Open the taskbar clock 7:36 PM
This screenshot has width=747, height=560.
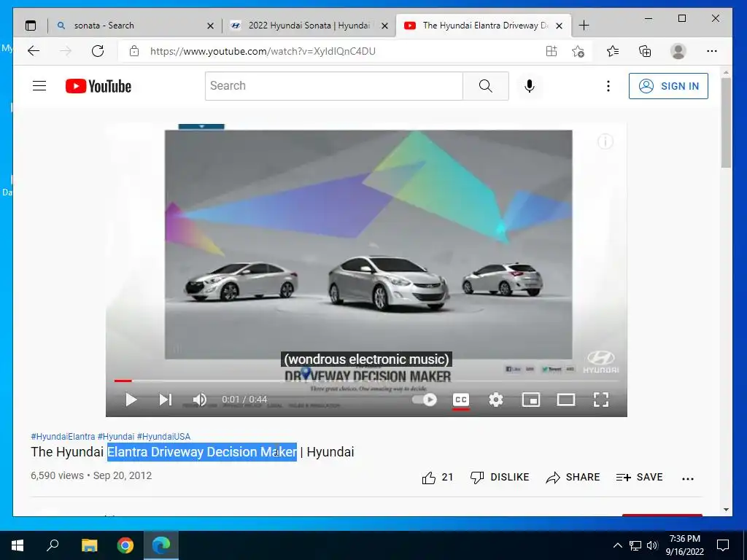(x=684, y=545)
